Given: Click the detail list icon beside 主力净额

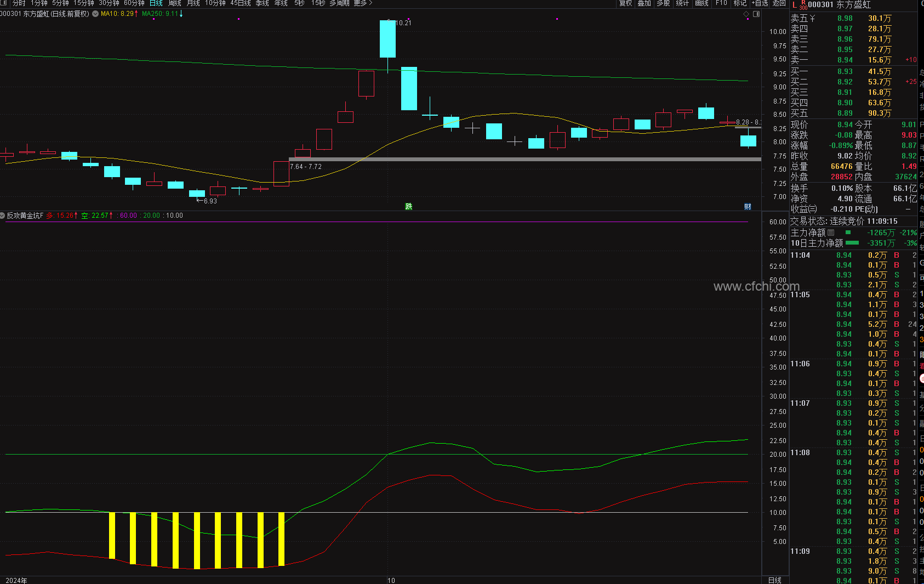Looking at the screenshot, I should 831,233.
